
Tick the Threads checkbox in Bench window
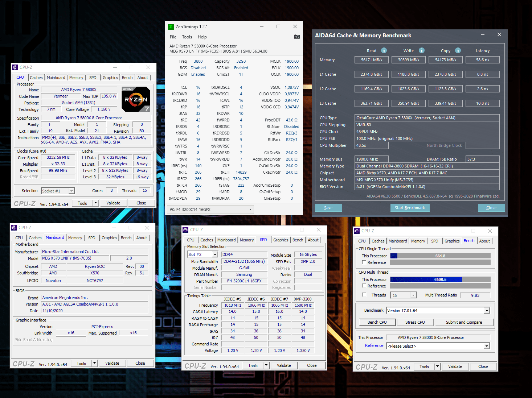pyautogui.click(x=364, y=295)
